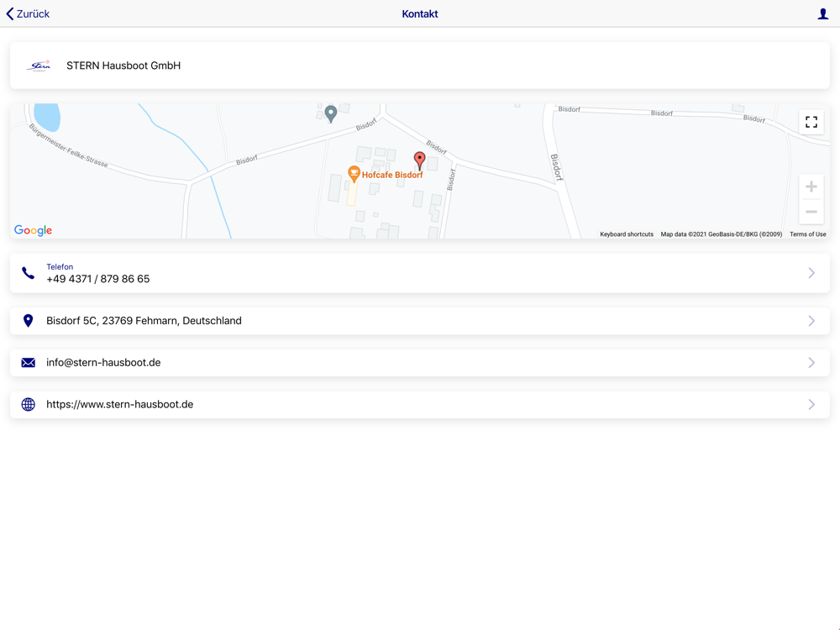Open the map Terms of Use
Viewport: 840px width, 630px height.
807,234
